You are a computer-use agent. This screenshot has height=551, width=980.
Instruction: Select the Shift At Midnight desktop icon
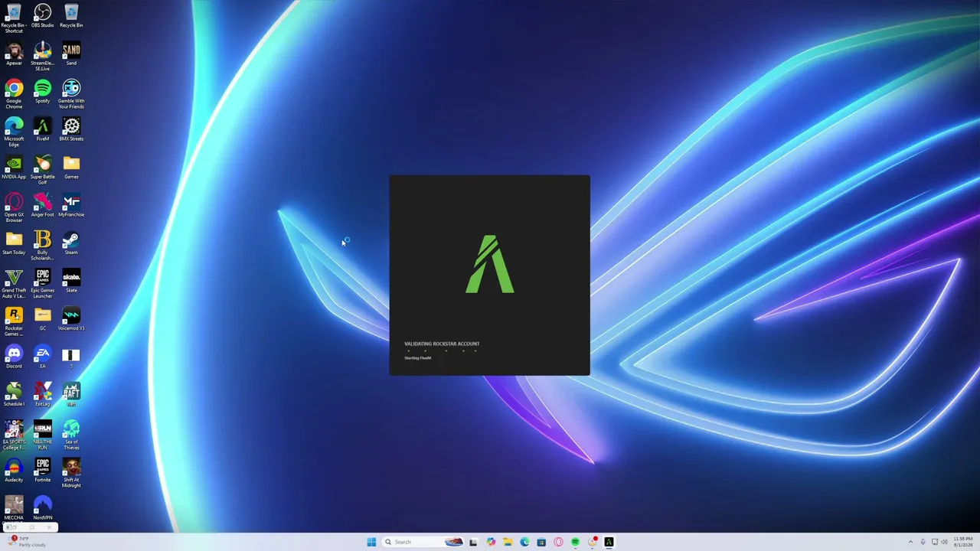click(x=71, y=474)
